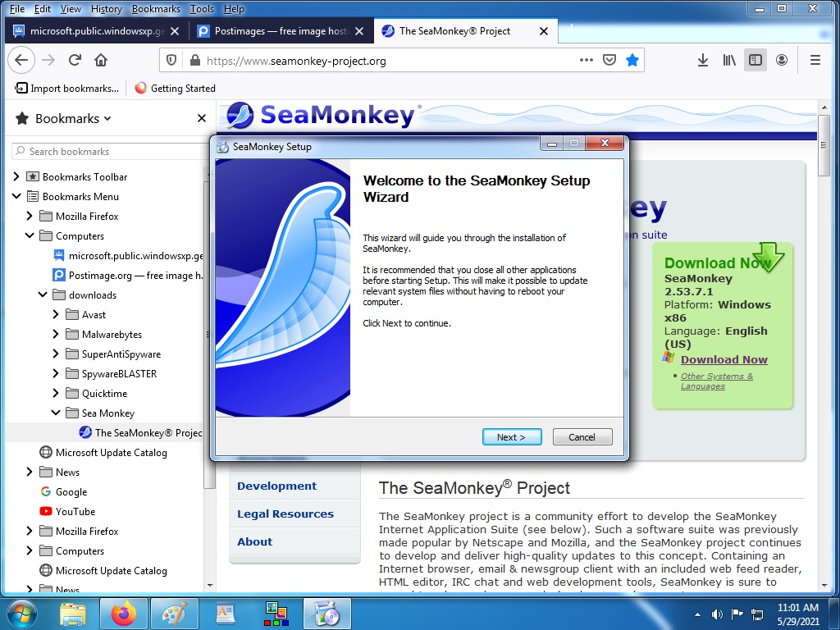This screenshot has width=840, height=630.
Task: Save page to Pocket icon
Action: pos(609,60)
